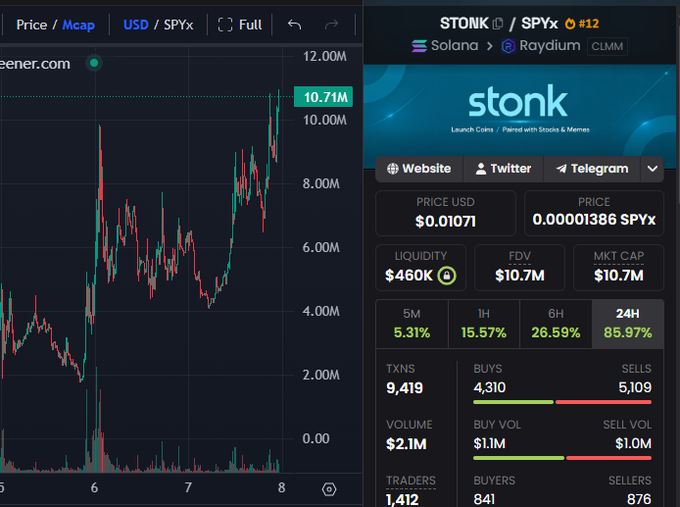Click the buys versus sells ratio bar

[562, 402]
